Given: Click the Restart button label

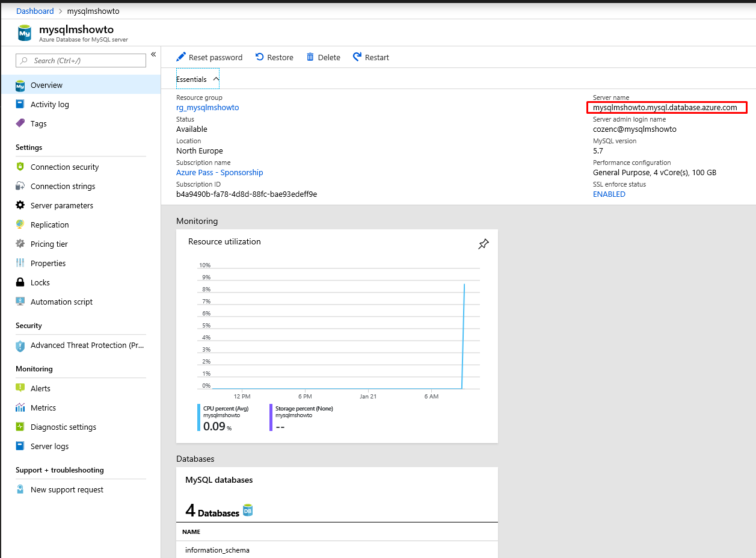Looking at the screenshot, I should pos(377,57).
